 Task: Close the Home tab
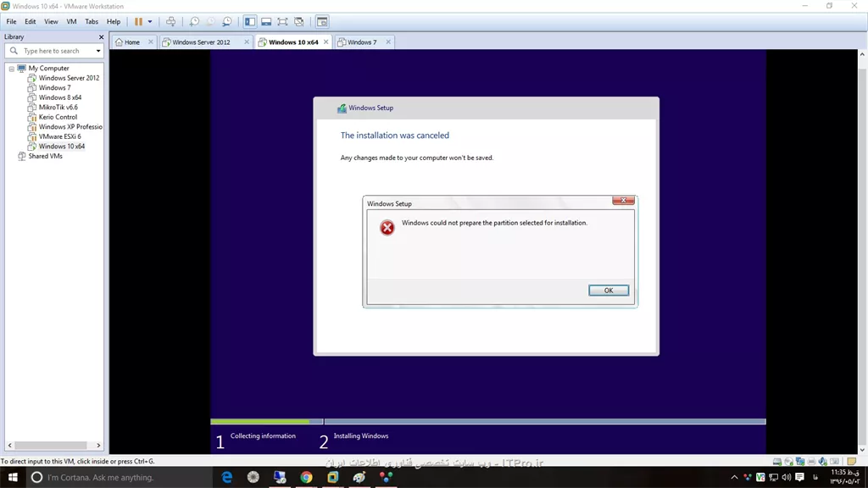[x=151, y=42]
